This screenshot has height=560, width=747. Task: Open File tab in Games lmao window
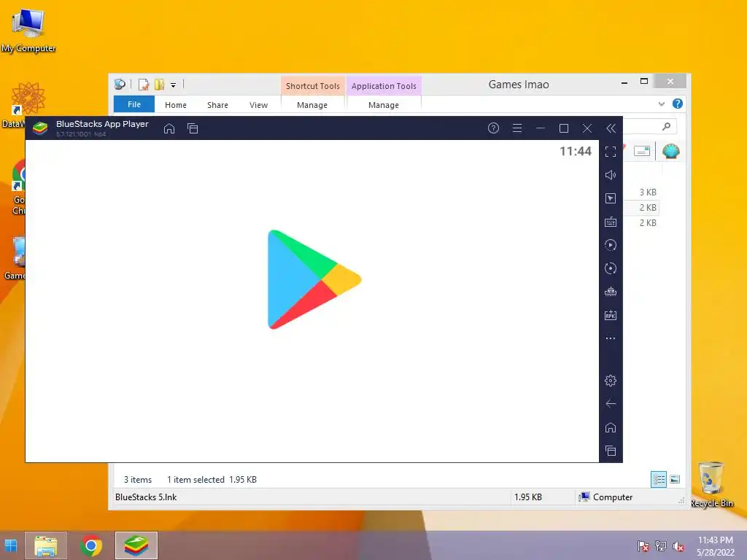tap(134, 104)
